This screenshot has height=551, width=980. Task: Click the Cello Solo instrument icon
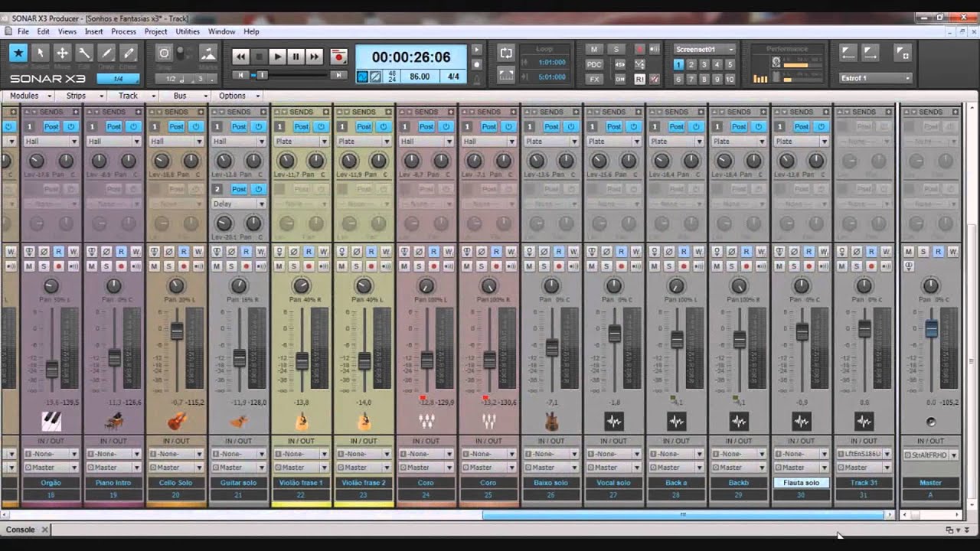coord(176,421)
